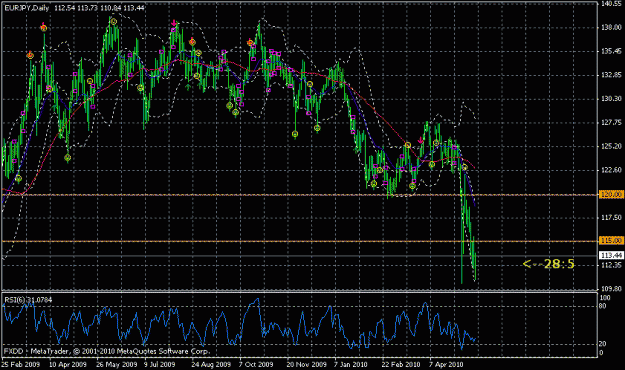
Task: Click the 112.35 price axis label
Action: [x=611, y=265]
